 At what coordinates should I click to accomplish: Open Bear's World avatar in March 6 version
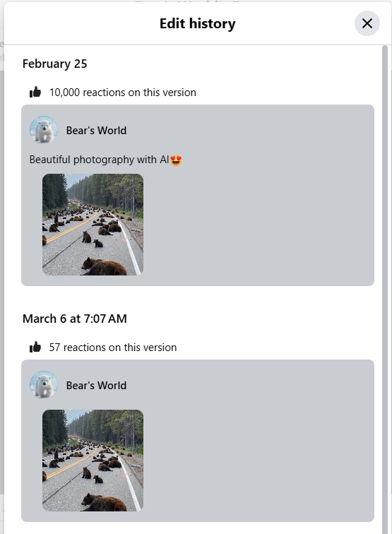click(44, 385)
